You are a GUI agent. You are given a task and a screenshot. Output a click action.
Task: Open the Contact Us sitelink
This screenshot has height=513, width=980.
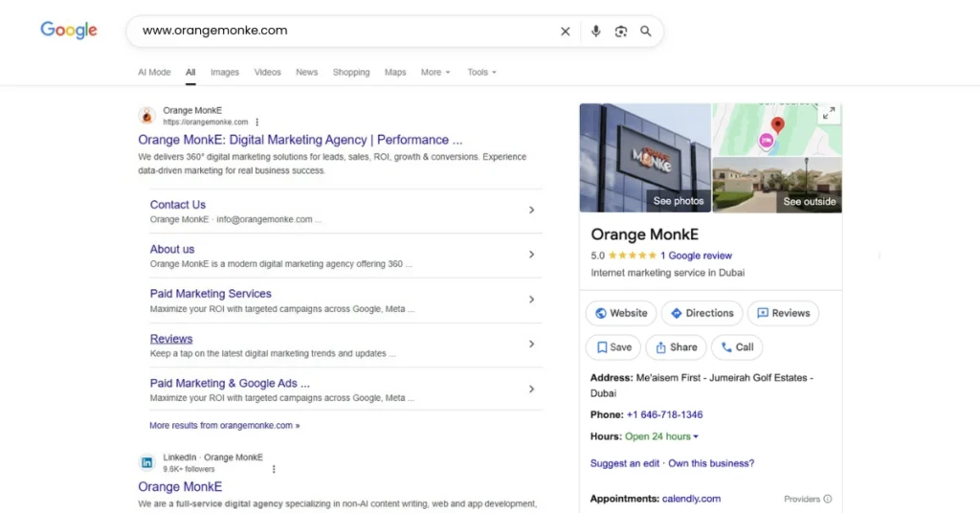coord(177,204)
